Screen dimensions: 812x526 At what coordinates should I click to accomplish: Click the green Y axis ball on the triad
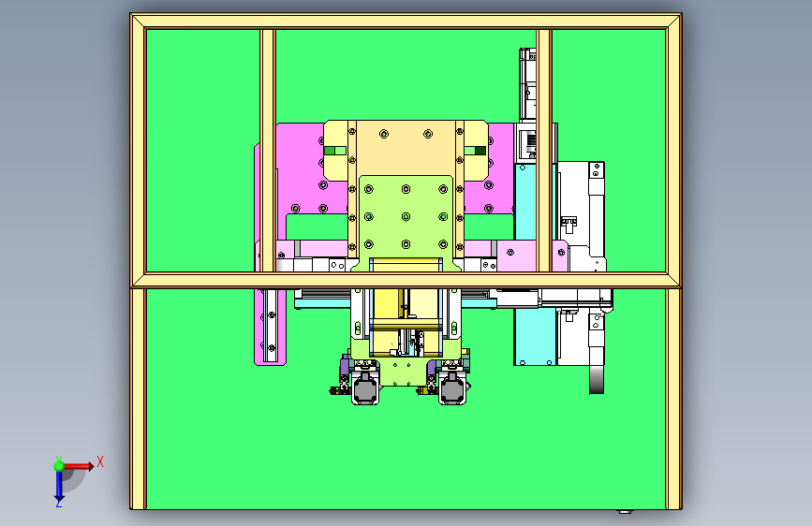(59, 466)
